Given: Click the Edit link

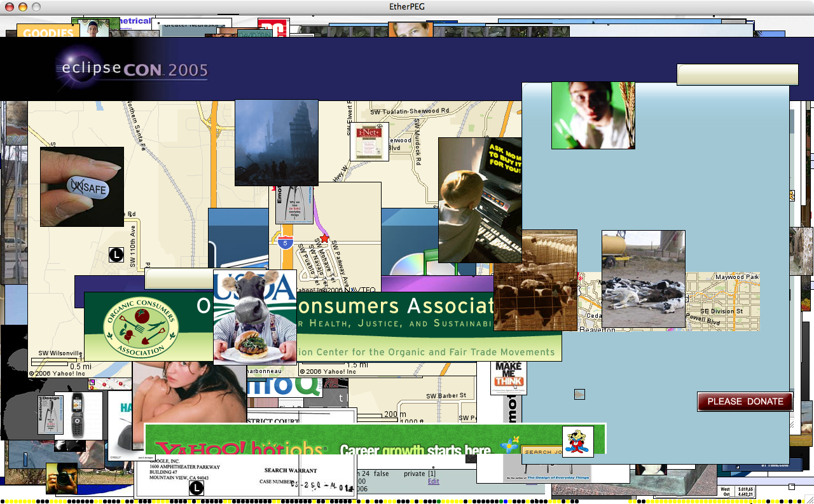Looking at the screenshot, I should [433, 481].
